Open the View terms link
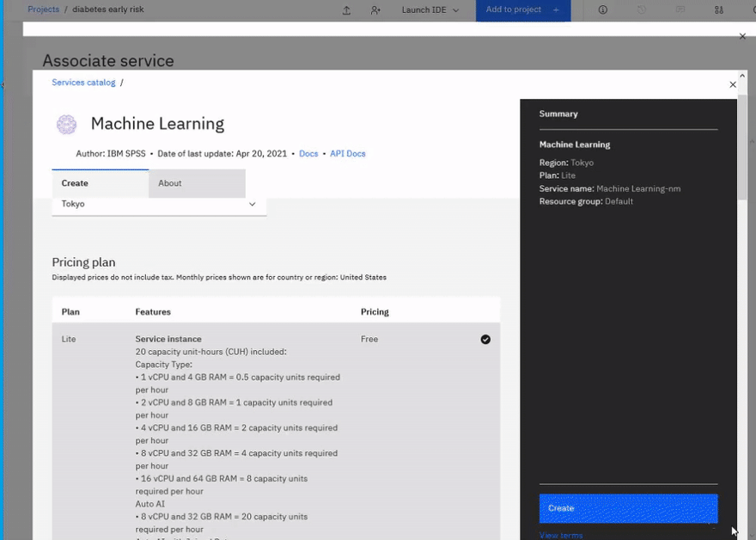 pyautogui.click(x=561, y=535)
